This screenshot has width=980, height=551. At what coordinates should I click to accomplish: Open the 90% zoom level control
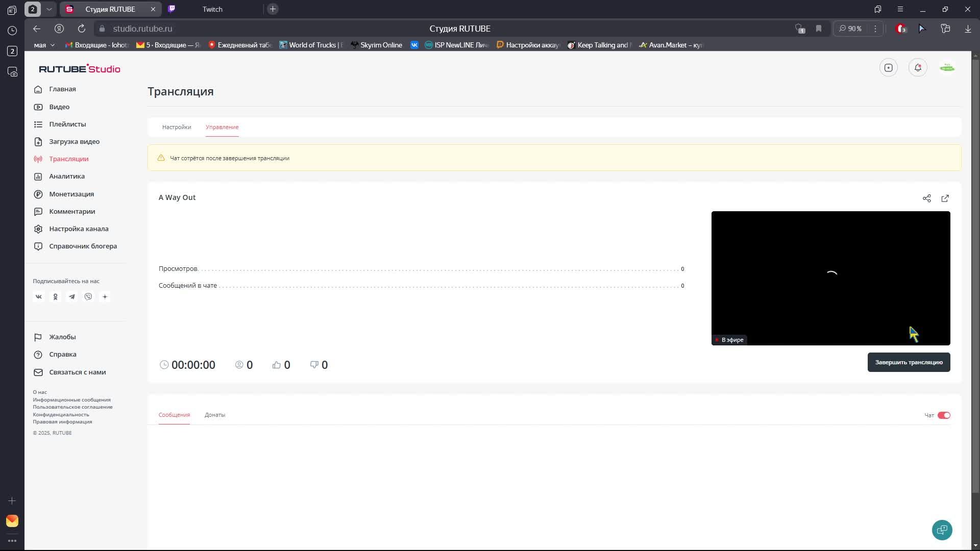[x=850, y=29]
